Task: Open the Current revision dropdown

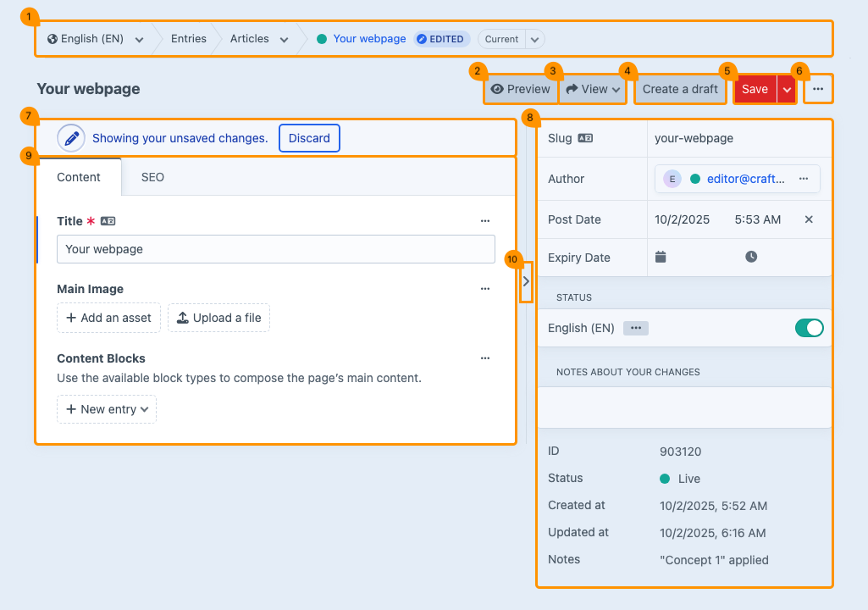Action: (534, 39)
